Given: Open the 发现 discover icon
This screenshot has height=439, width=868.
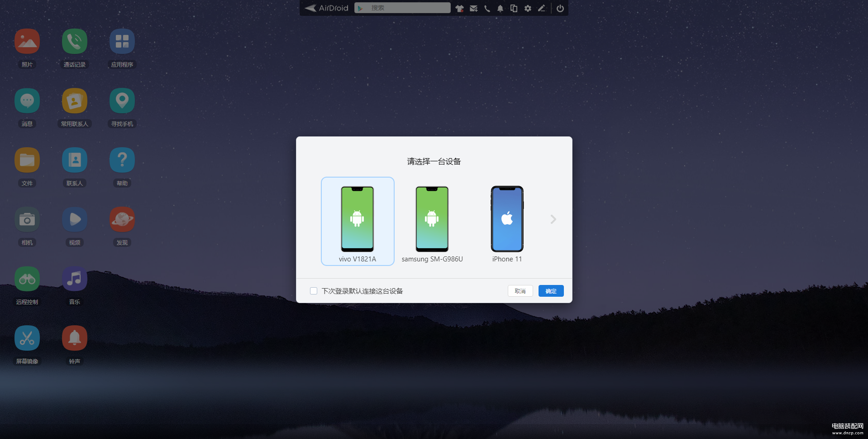Looking at the screenshot, I should point(122,219).
